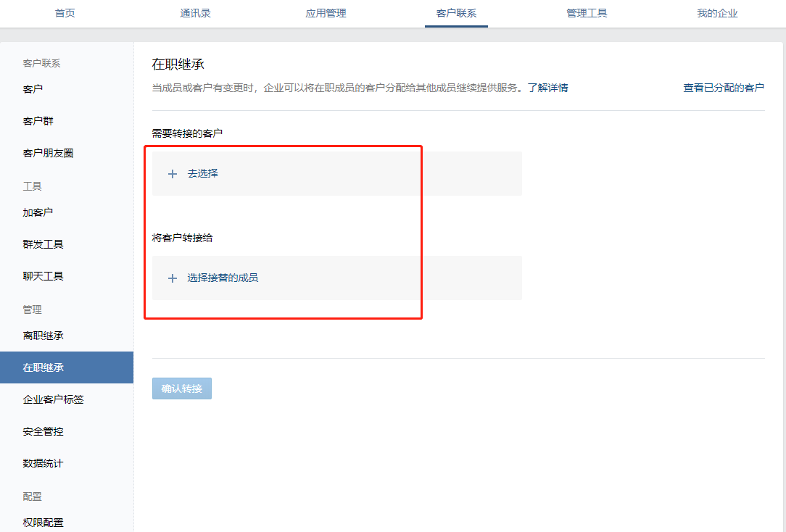Open 聊天工具 in the sidebar

point(43,276)
